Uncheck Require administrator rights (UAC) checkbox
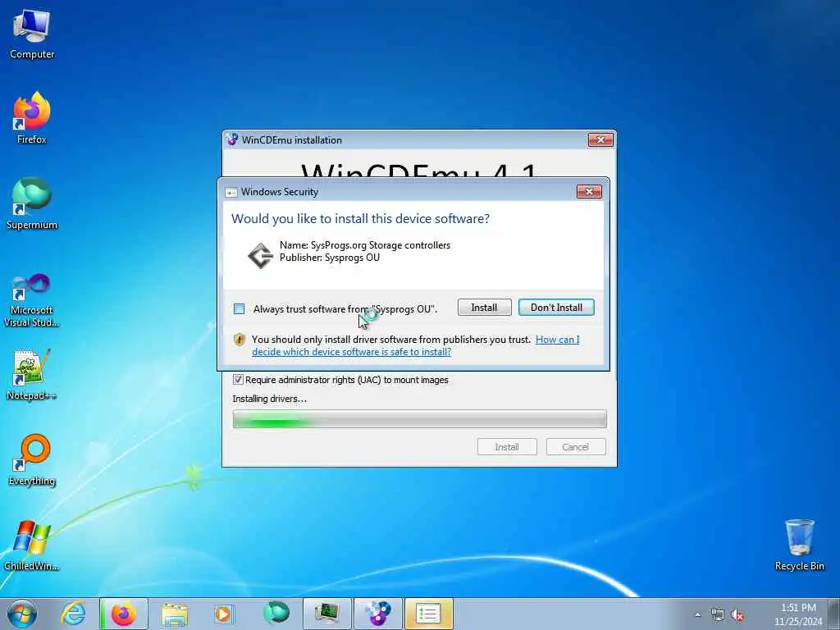840x630 pixels. 238,380
